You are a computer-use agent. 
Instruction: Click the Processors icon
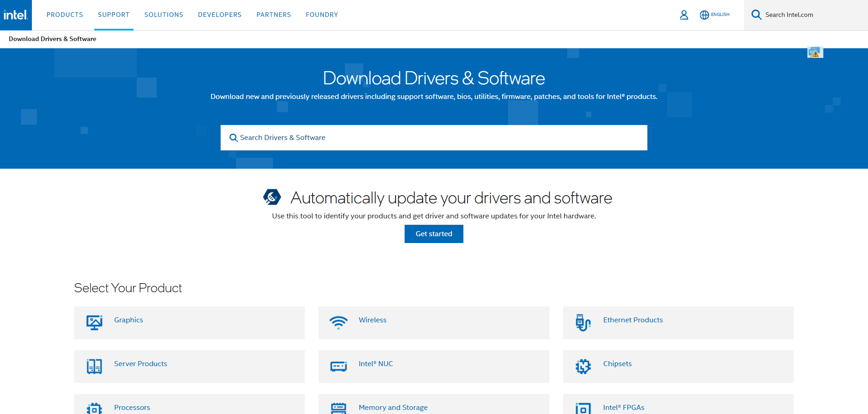coord(94,408)
